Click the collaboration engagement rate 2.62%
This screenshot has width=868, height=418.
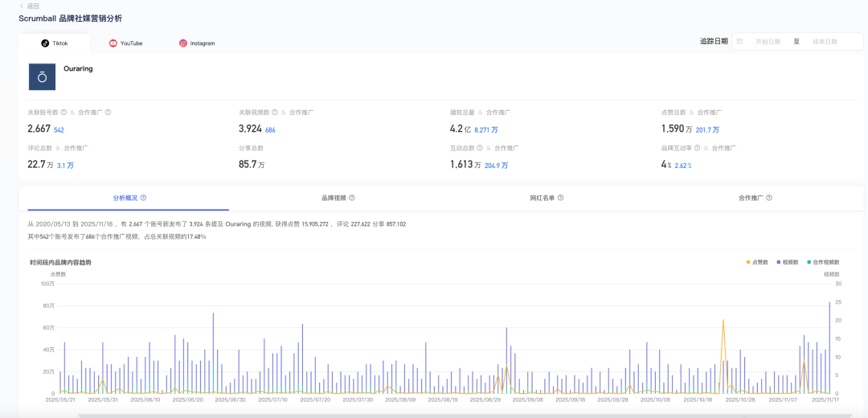click(683, 166)
